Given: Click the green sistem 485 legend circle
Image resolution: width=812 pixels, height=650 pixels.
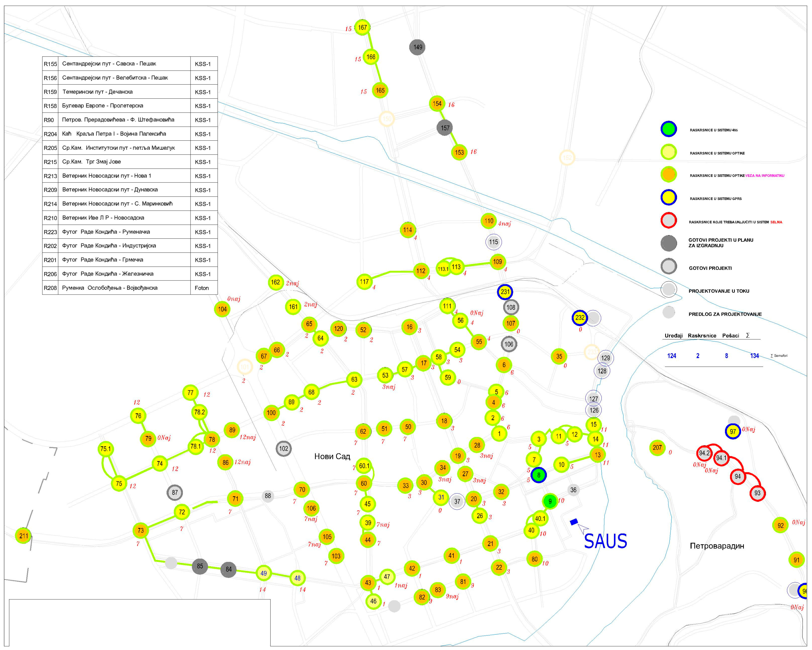Looking at the screenshot, I should [669, 129].
